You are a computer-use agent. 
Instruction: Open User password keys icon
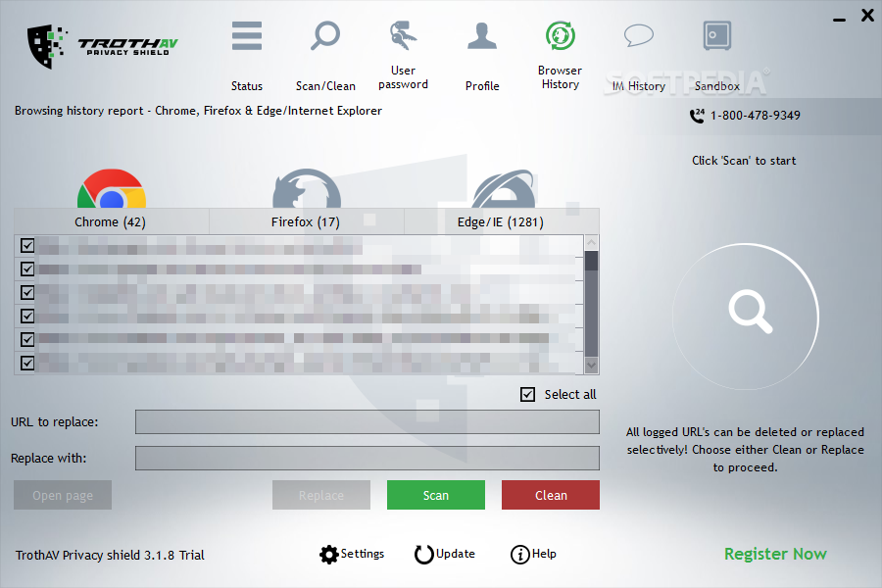403,35
